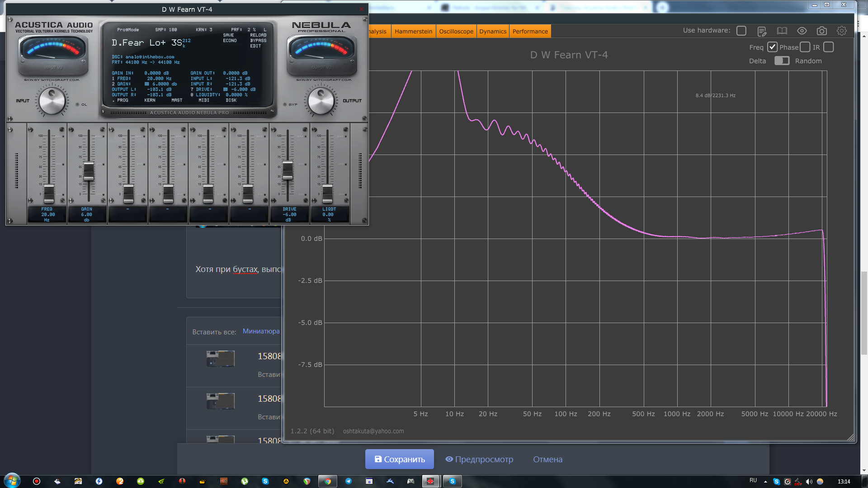Click BYPASS on the Nebula display
The width and height of the screenshot is (868, 488).
[258, 41]
